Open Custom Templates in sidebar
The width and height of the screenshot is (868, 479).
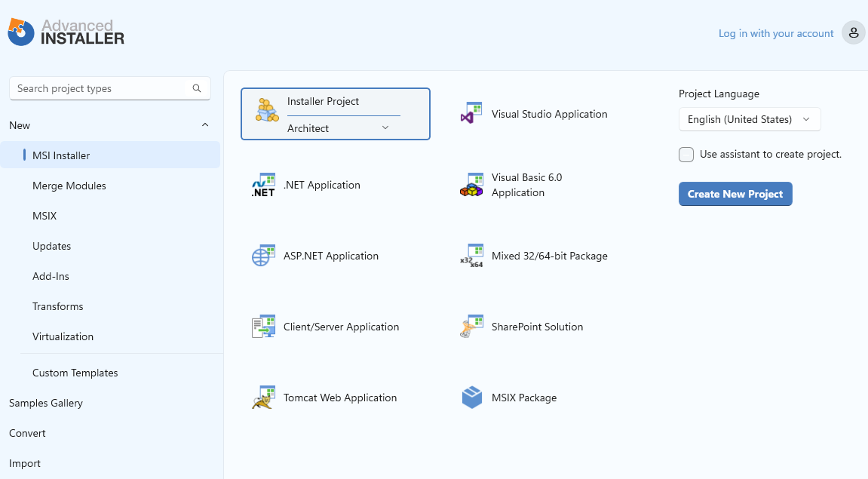[x=75, y=373]
